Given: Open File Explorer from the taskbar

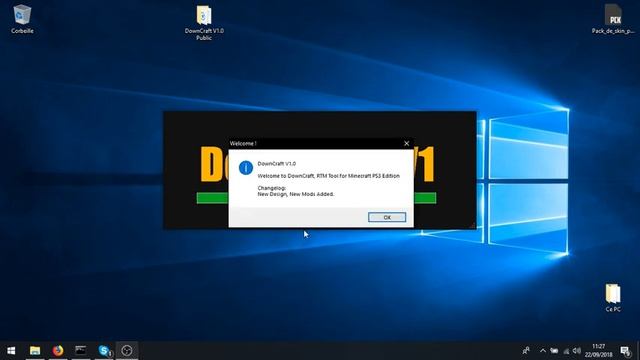Looking at the screenshot, I should (x=35, y=351).
